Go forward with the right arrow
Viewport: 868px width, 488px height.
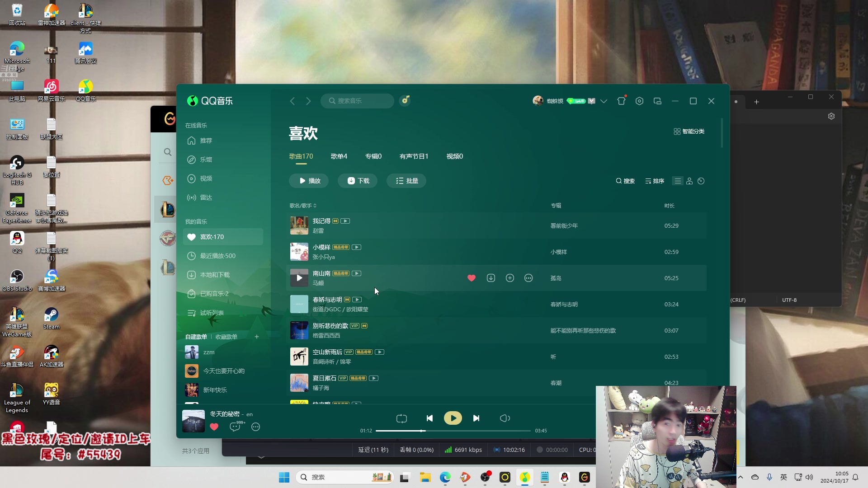tap(308, 101)
